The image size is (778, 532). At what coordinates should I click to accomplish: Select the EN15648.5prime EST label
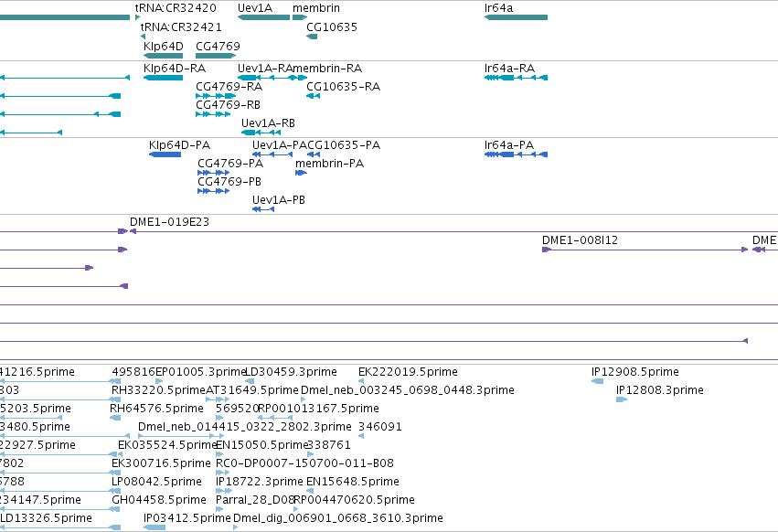(353, 483)
